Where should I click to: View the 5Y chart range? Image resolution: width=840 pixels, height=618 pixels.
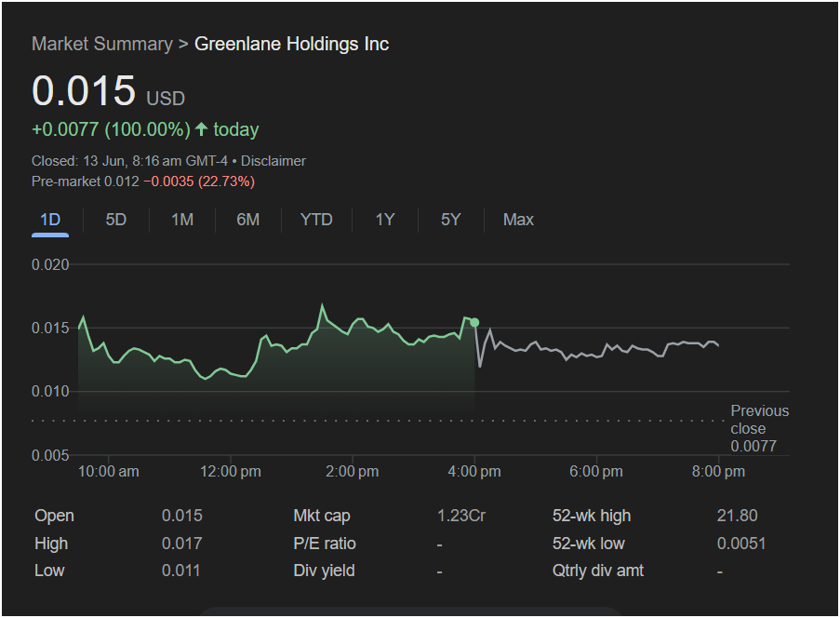point(450,220)
